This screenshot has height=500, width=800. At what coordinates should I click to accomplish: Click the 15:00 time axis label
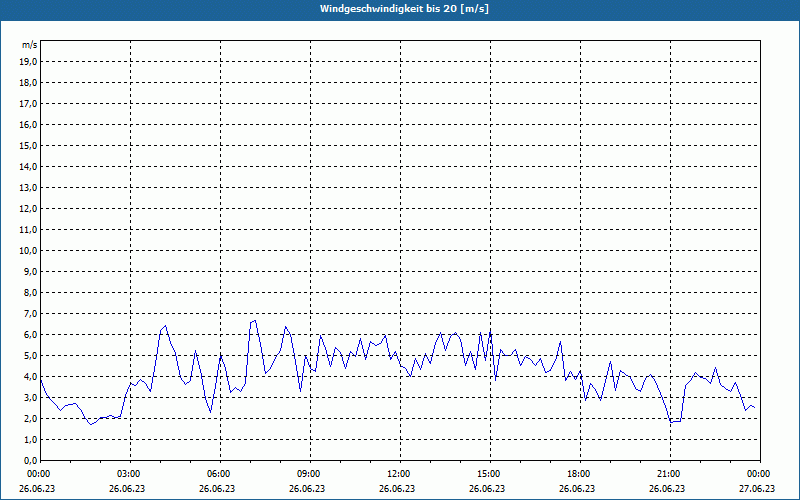click(490, 474)
